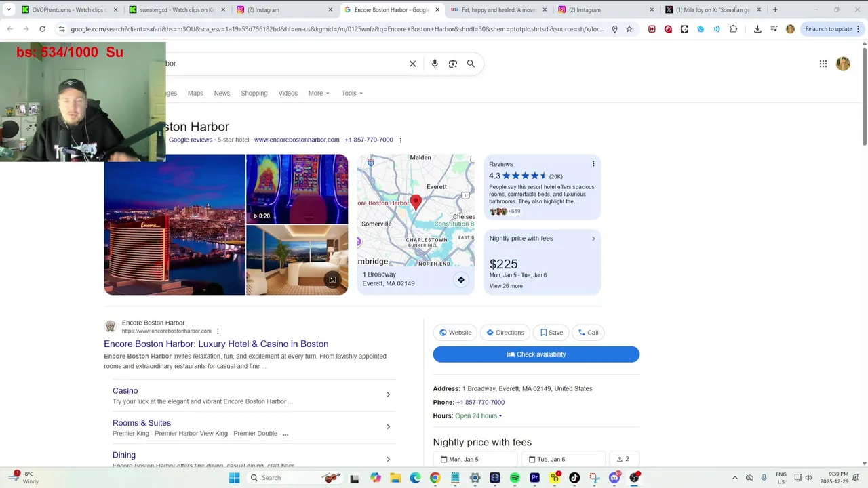
Task: Click the Check availability button
Action: (536, 354)
